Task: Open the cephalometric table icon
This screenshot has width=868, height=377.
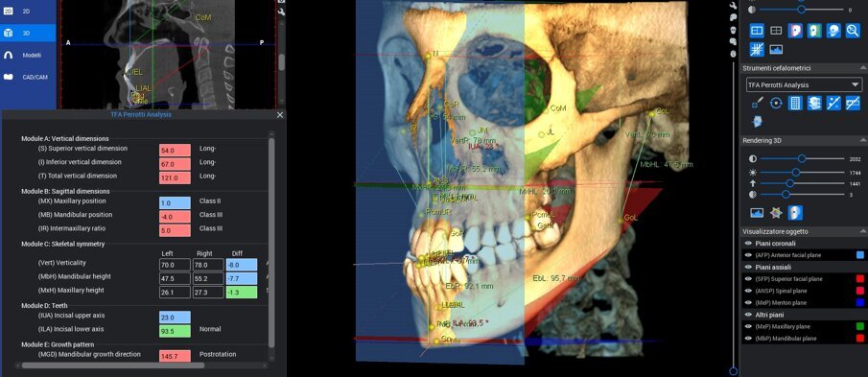Action: click(795, 103)
